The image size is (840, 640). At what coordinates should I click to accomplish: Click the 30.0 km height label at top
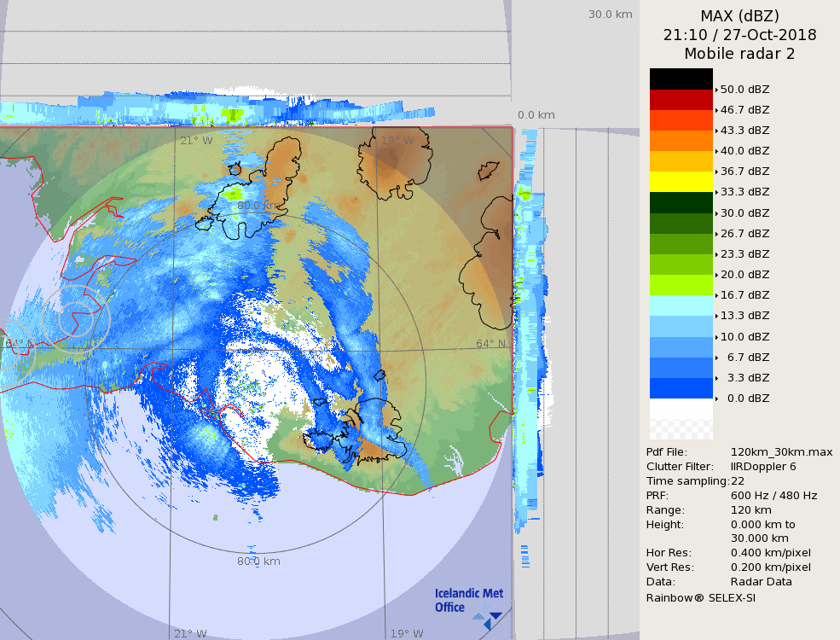tap(611, 14)
